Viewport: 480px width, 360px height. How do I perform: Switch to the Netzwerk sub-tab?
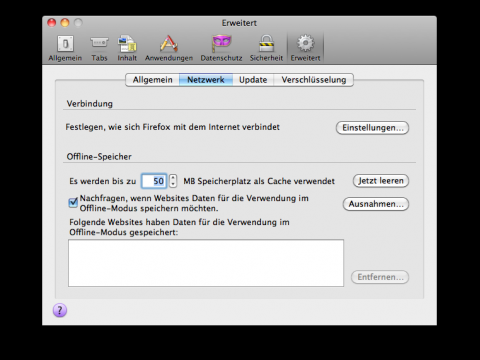[x=206, y=80]
